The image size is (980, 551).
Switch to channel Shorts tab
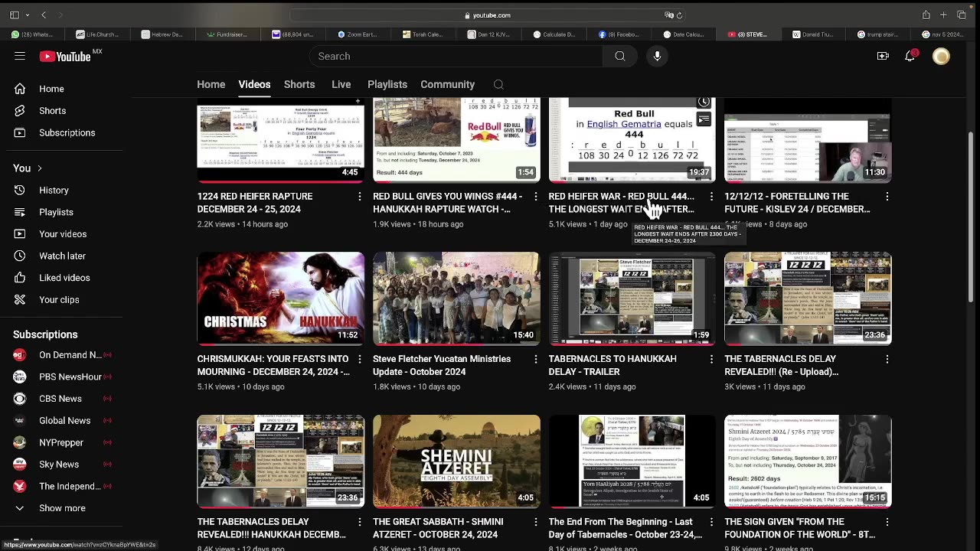tap(299, 84)
